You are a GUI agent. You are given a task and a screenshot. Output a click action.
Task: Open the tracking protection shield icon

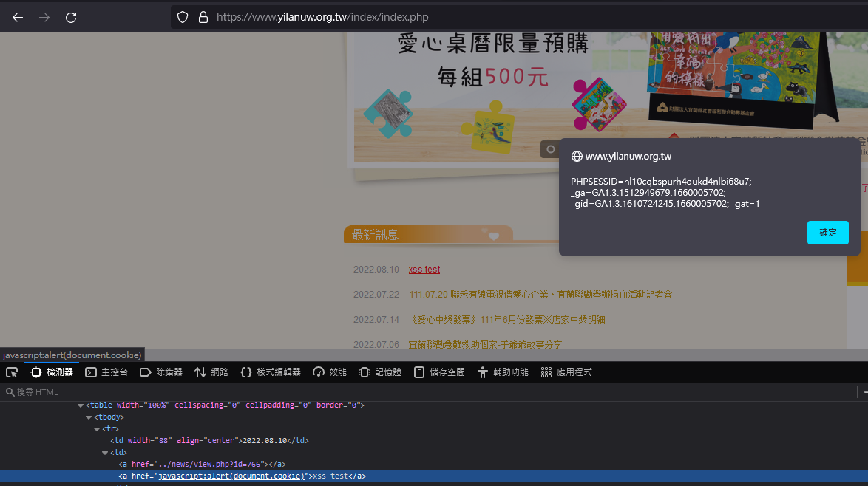[183, 17]
